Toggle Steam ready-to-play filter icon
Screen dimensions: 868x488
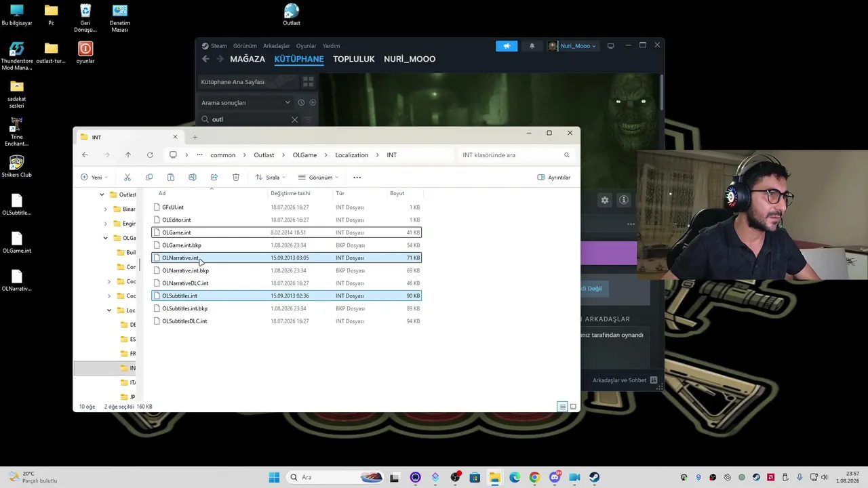(x=313, y=102)
